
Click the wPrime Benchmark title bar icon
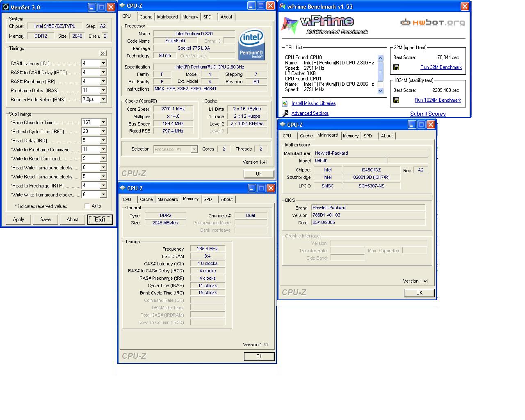tap(283, 6)
